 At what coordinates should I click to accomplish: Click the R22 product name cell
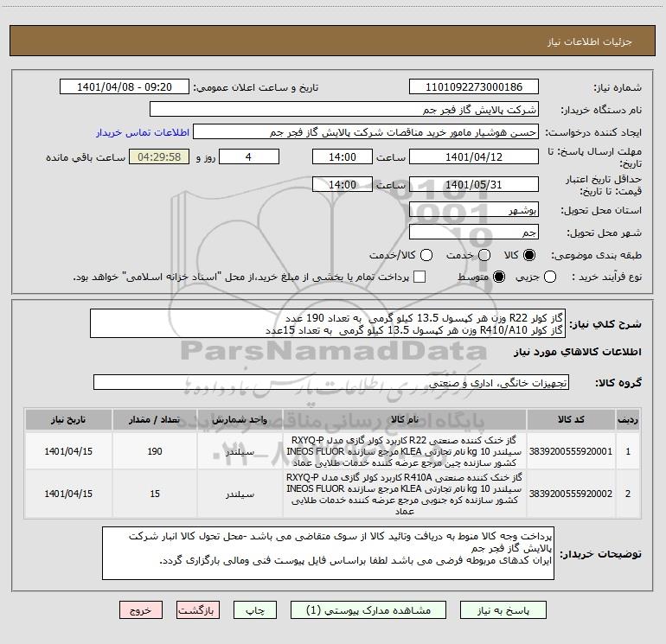pyautogui.click(x=405, y=451)
